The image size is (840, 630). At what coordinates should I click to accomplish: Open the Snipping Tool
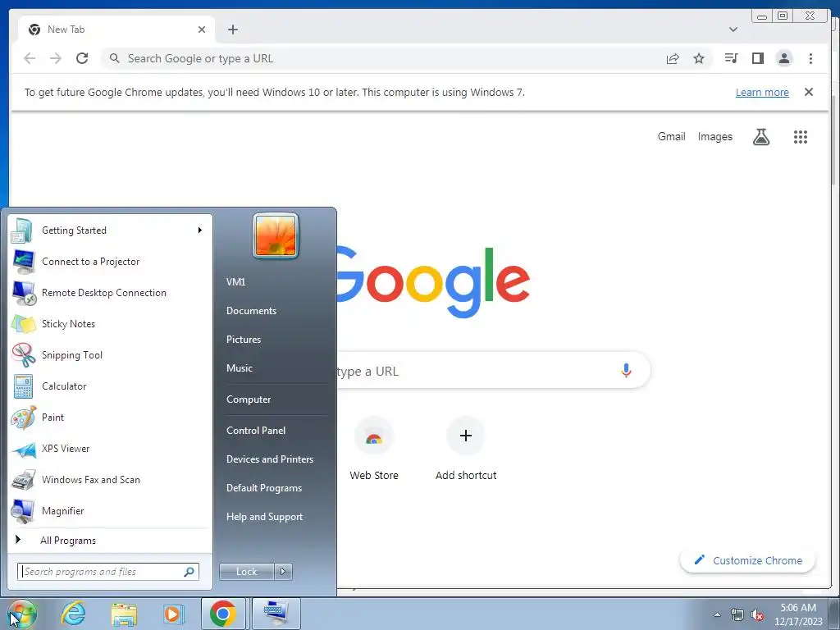point(110,354)
